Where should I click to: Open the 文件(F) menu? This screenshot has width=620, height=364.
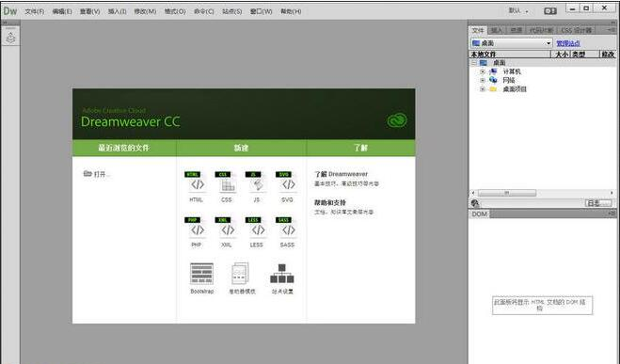(x=35, y=11)
